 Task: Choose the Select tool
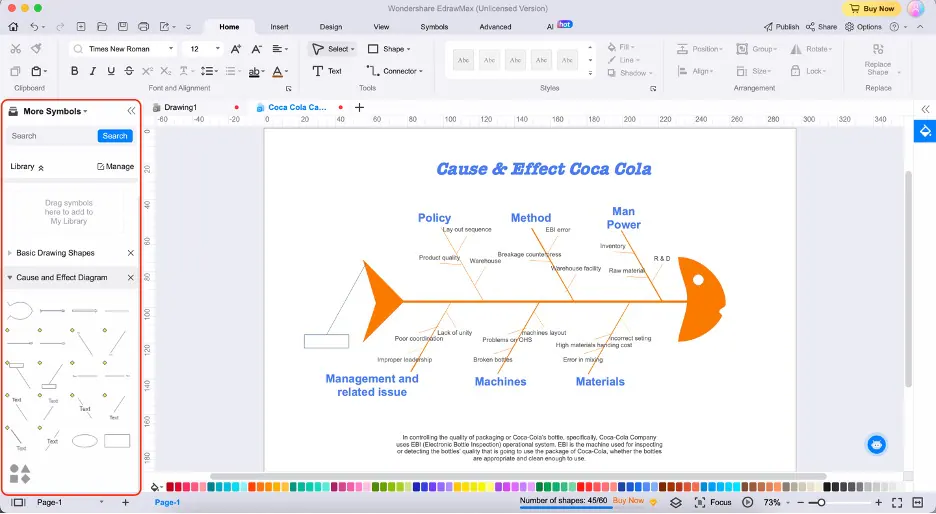[x=332, y=49]
